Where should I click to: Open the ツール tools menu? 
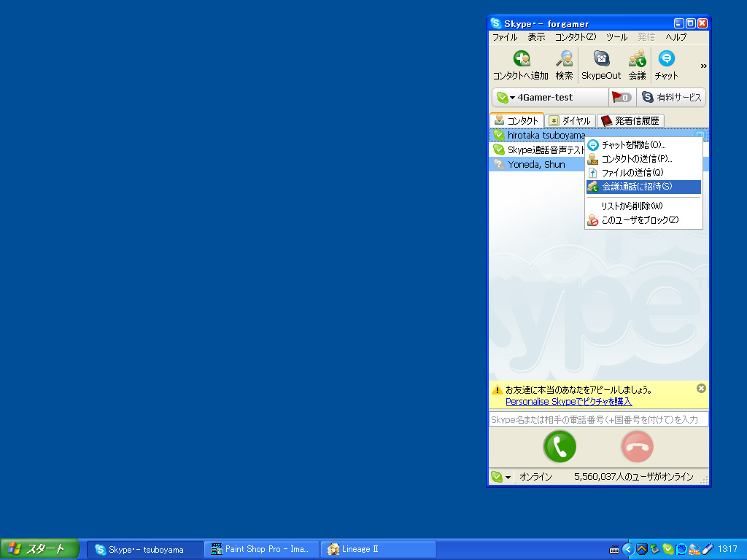[617, 37]
